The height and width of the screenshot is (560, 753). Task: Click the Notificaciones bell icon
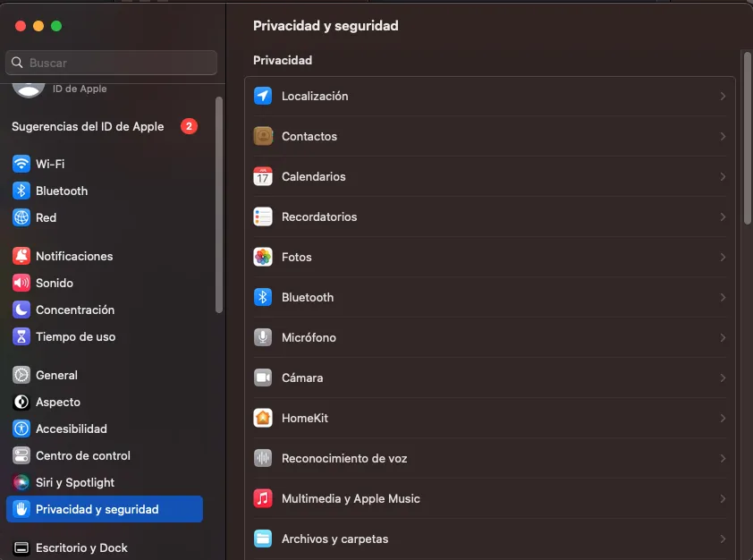pyautogui.click(x=21, y=256)
